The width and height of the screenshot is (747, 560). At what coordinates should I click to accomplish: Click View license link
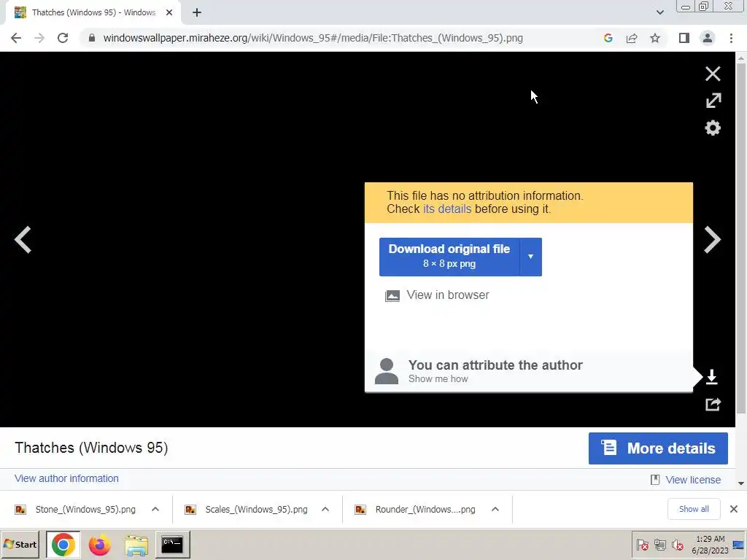point(693,480)
